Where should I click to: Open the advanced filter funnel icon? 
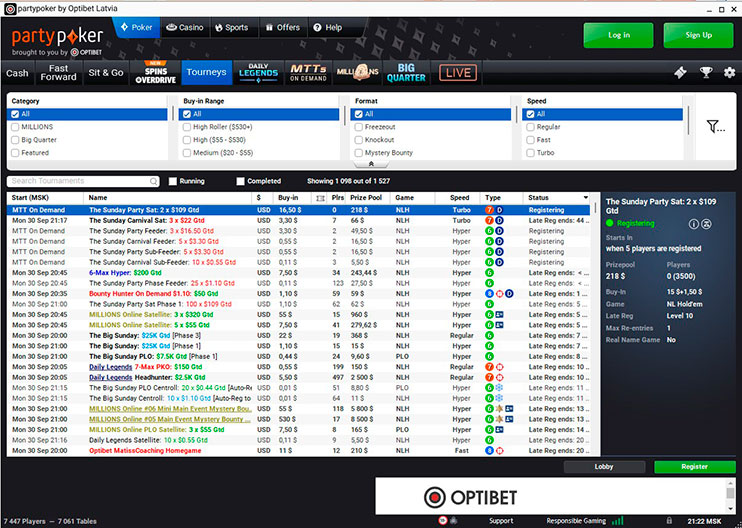coord(715,126)
